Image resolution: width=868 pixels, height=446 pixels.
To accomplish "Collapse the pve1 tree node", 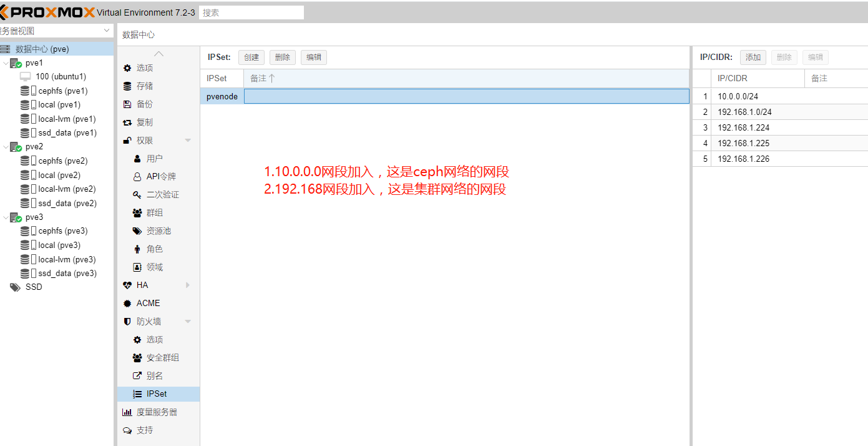I will pos(6,62).
